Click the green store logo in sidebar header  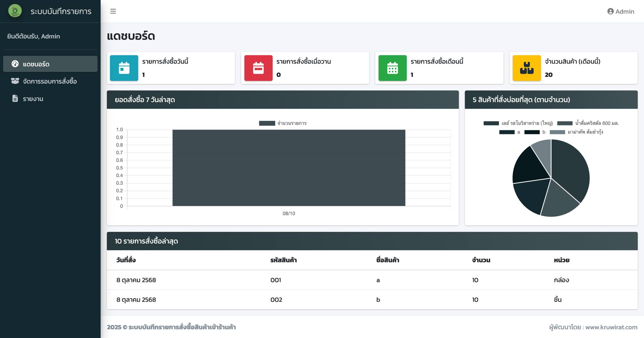click(x=15, y=11)
